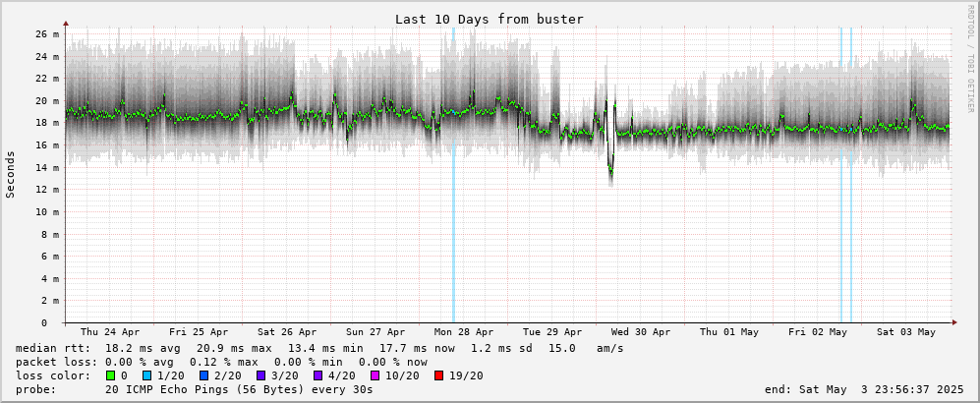Screen dimensions: 980x403
Task: Click the '26 m' y-axis value
Action: click(47, 34)
